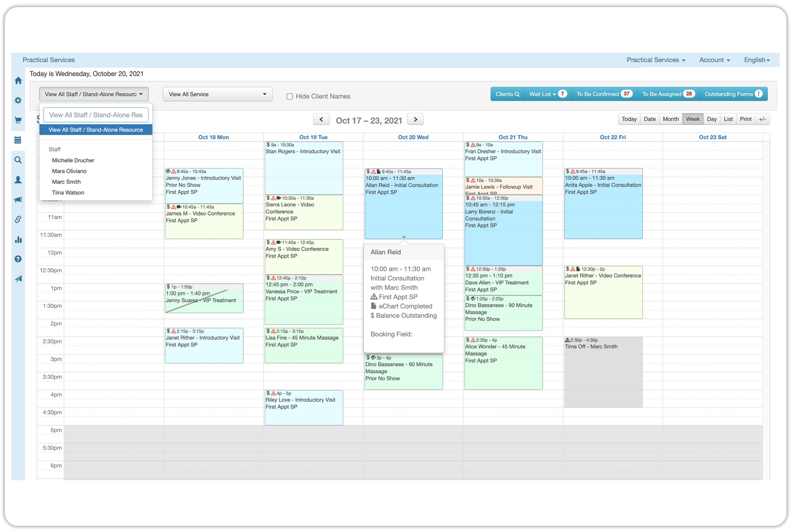Click the calendar icon in sidebar
Screen dimensions: 792x532
[18, 140]
